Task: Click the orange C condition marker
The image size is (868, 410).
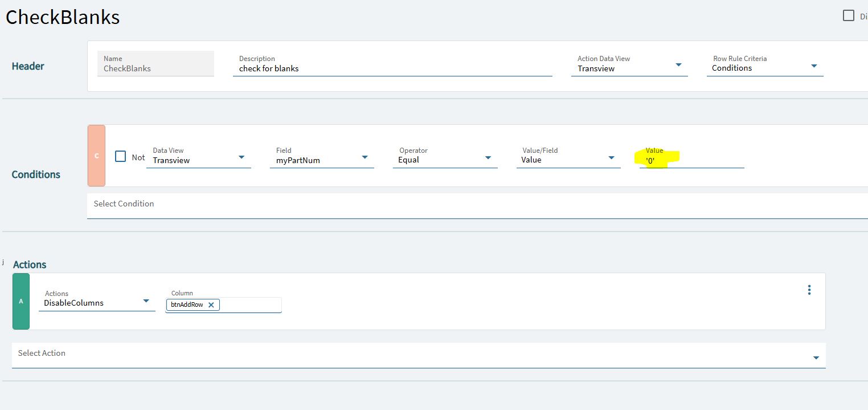Action: (96, 156)
